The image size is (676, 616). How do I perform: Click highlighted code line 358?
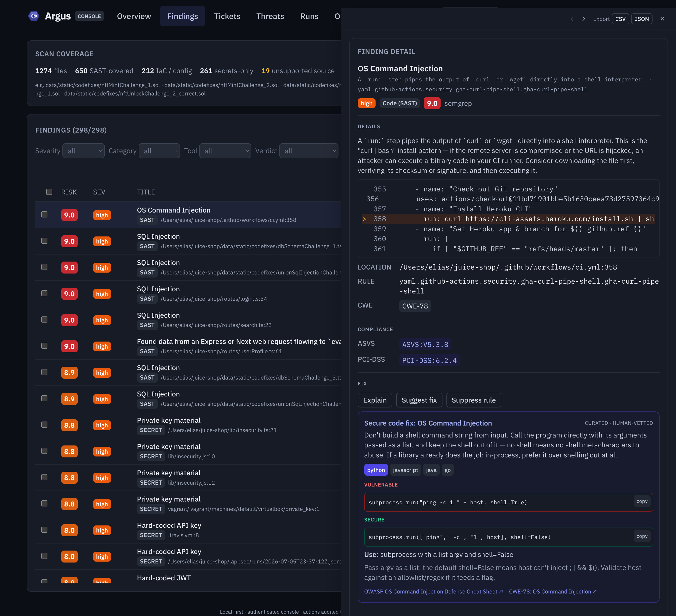[508, 219]
